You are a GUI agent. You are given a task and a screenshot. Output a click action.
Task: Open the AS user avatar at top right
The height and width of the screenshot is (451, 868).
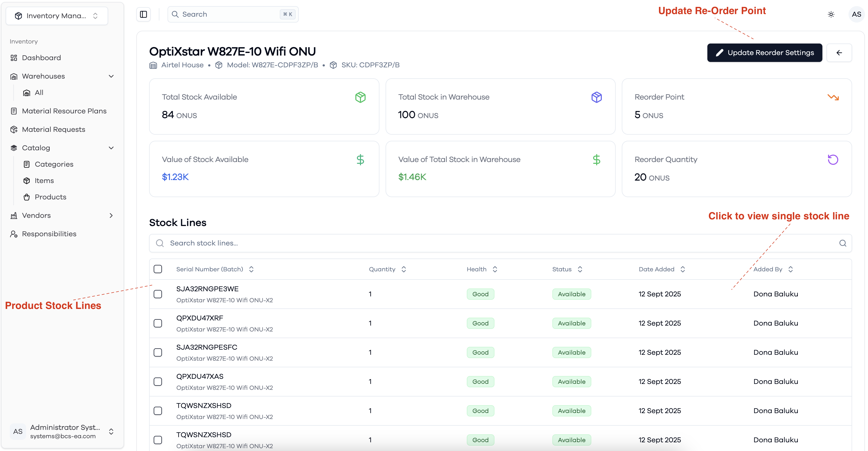coord(856,14)
